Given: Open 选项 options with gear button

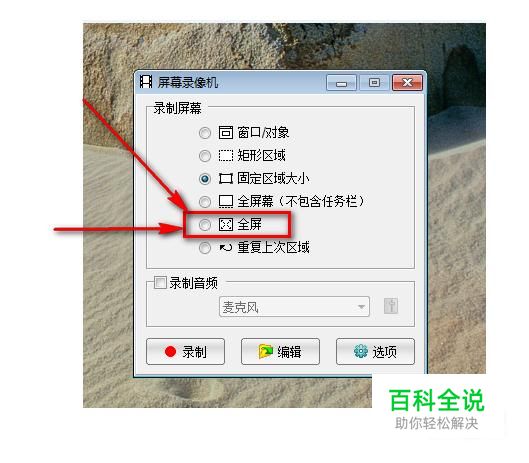Looking at the screenshot, I should 375,352.
